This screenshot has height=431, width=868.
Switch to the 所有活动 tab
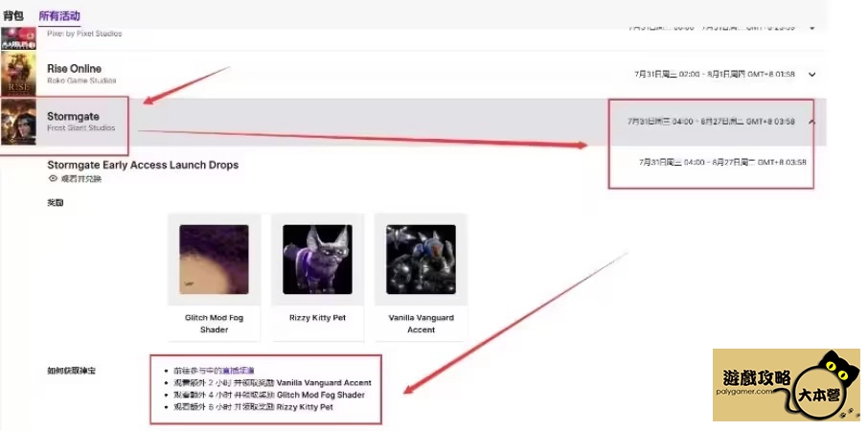59,15
